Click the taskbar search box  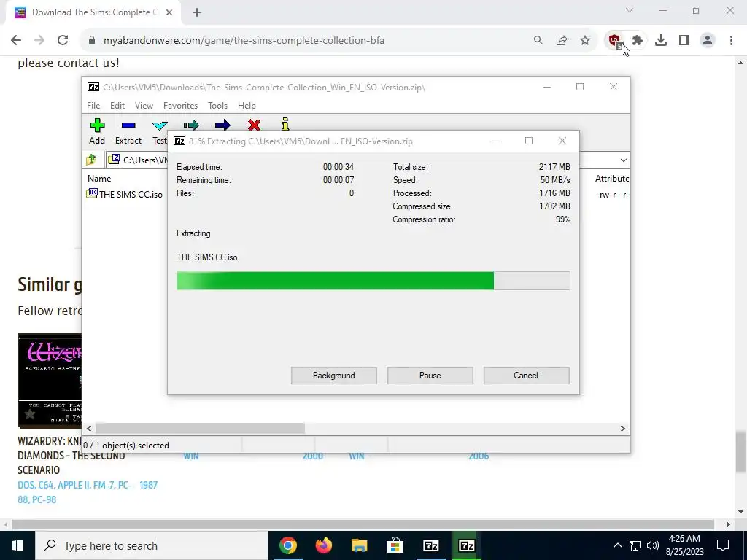tap(152, 545)
